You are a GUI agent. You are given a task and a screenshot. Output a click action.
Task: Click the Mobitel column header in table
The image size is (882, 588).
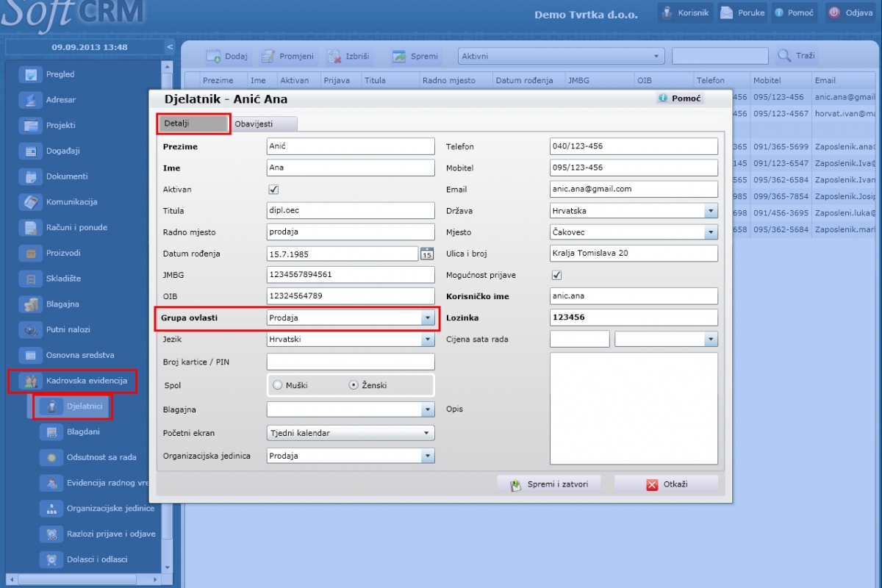[780, 80]
